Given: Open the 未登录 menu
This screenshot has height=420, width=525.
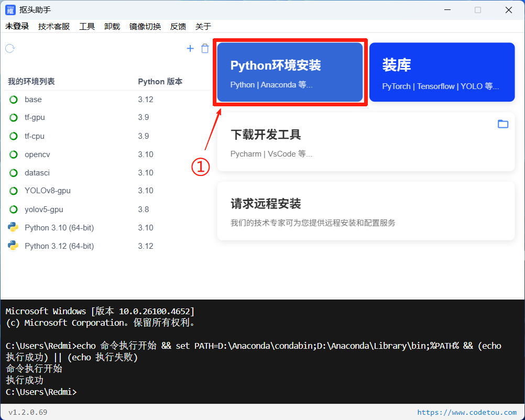Looking at the screenshot, I should click(x=17, y=26).
